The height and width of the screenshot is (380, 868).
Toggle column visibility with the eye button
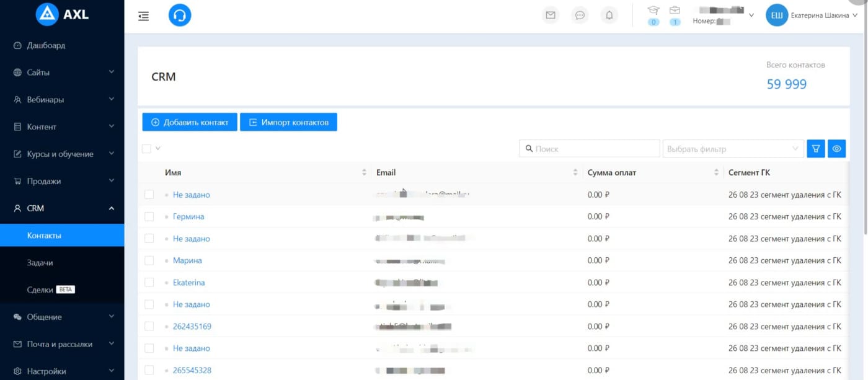tap(836, 149)
